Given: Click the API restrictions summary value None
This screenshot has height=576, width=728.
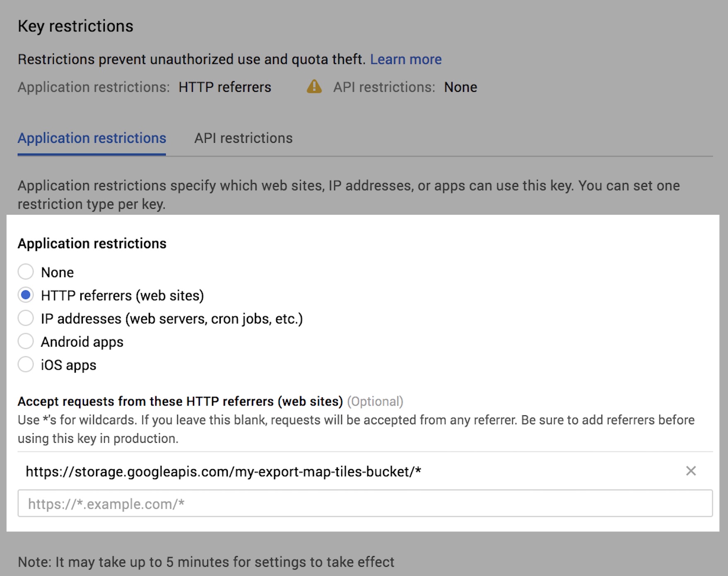Looking at the screenshot, I should 460,87.
